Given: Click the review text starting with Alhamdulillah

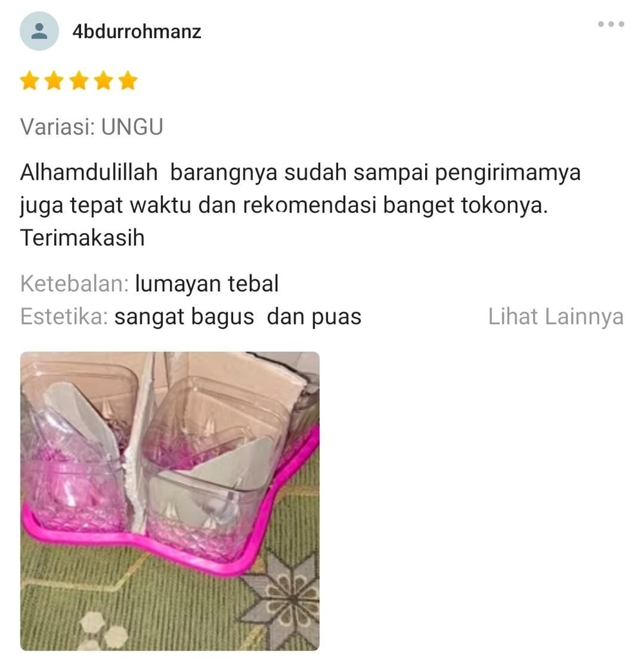Looking at the screenshot, I should click(x=300, y=205).
